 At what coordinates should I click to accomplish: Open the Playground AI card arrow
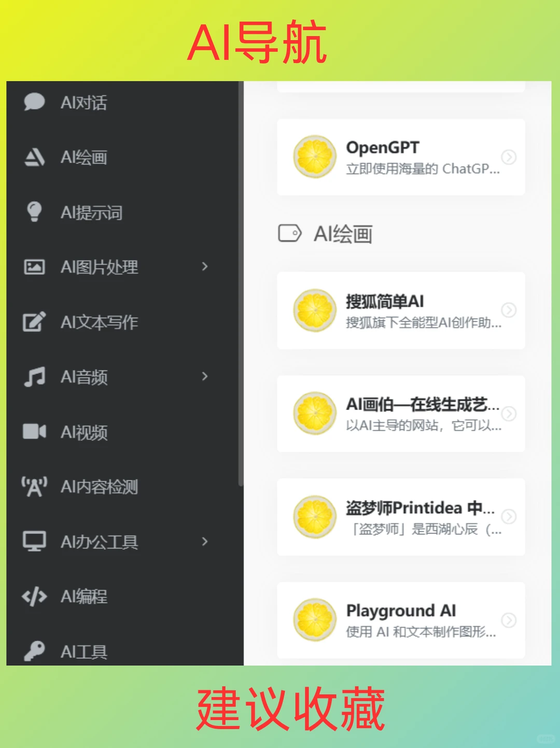(x=508, y=620)
